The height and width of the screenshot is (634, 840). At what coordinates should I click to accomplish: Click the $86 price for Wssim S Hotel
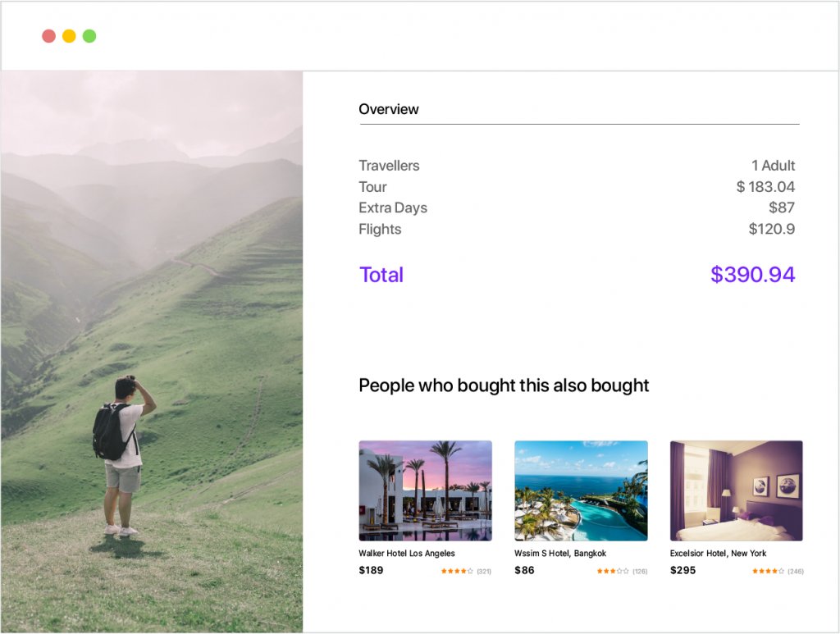click(x=523, y=569)
